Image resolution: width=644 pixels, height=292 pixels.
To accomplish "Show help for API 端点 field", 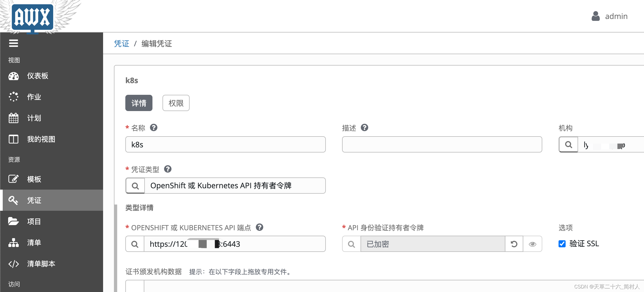I will pos(260,227).
